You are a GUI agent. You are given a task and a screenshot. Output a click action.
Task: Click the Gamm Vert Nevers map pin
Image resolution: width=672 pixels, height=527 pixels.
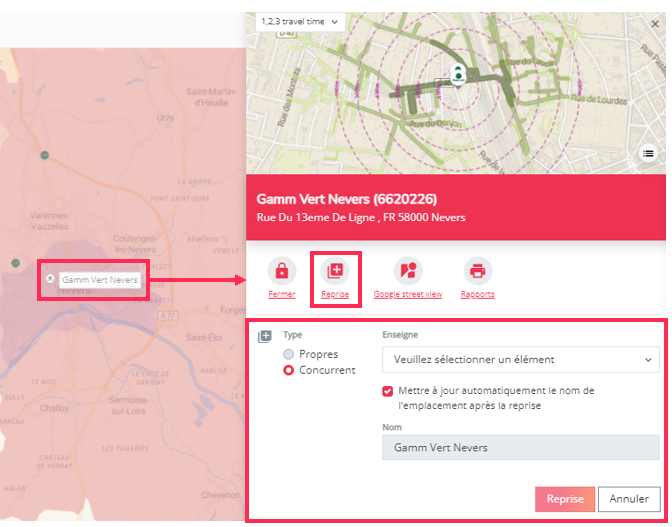pos(50,279)
